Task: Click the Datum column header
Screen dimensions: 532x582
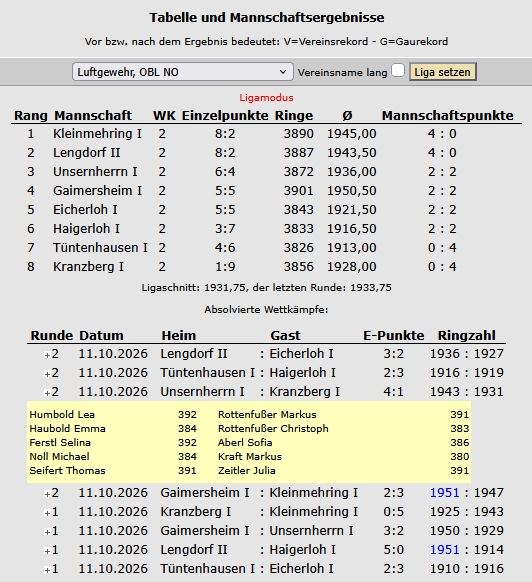Action: pyautogui.click(x=101, y=335)
